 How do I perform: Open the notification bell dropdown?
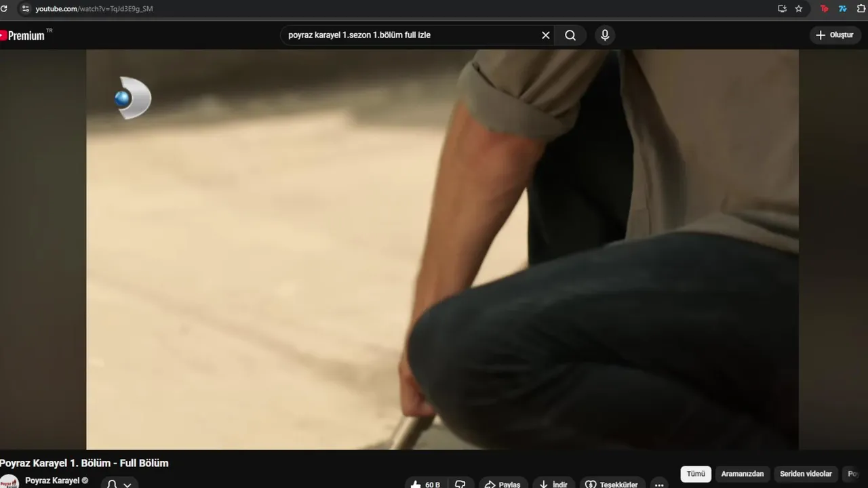[x=120, y=483]
